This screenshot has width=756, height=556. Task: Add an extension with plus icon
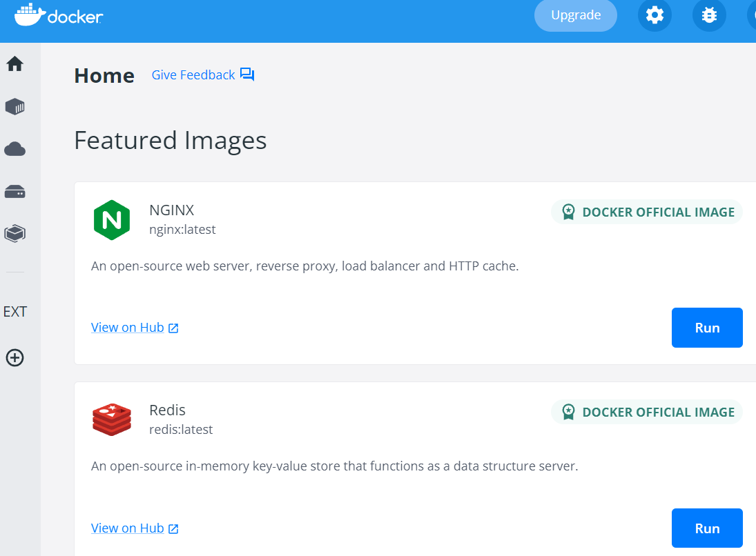coord(15,357)
